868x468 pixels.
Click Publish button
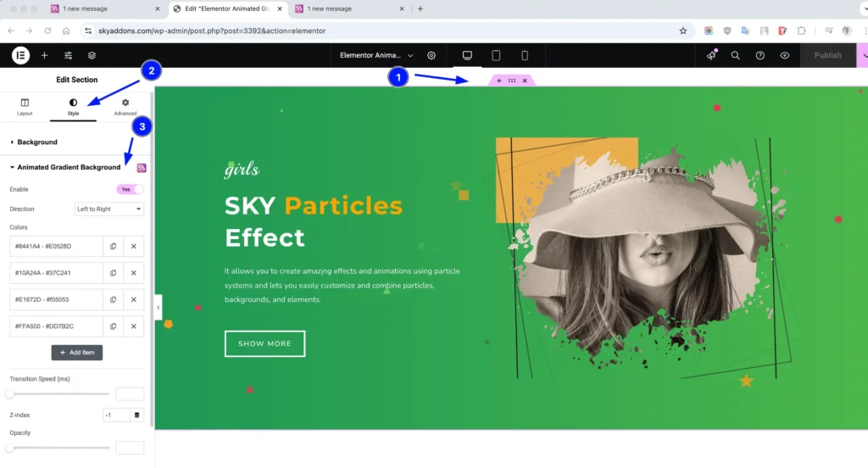tap(827, 55)
